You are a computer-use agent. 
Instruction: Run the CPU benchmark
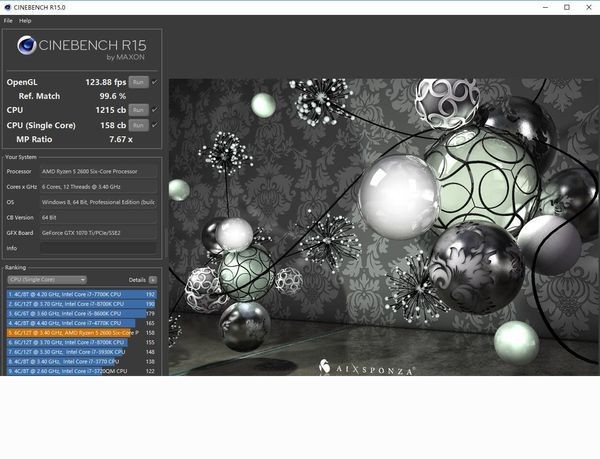click(139, 110)
